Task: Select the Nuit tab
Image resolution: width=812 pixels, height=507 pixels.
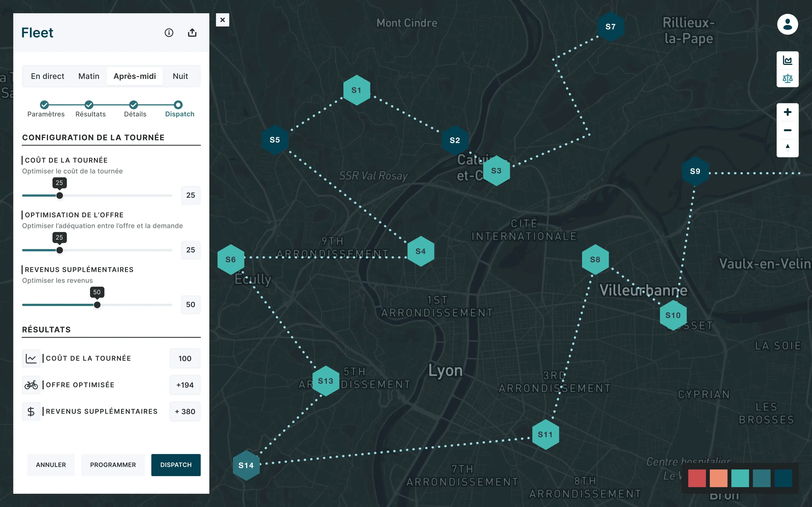Action: [x=181, y=76]
